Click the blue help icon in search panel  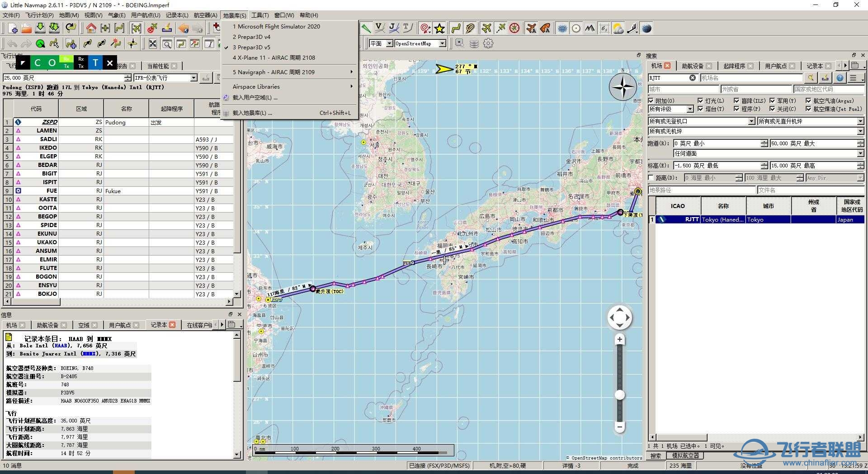(840, 78)
